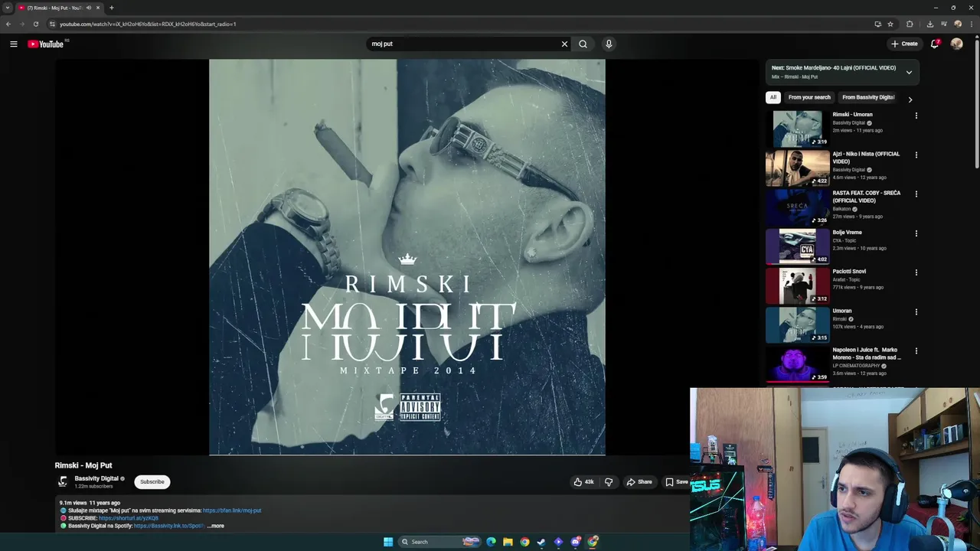
Task: Open a new browser tab
Action: pyautogui.click(x=112, y=8)
